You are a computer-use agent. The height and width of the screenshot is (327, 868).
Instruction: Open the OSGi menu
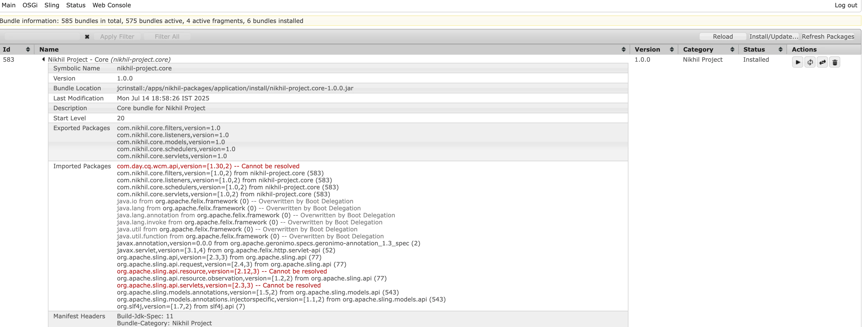coord(30,5)
